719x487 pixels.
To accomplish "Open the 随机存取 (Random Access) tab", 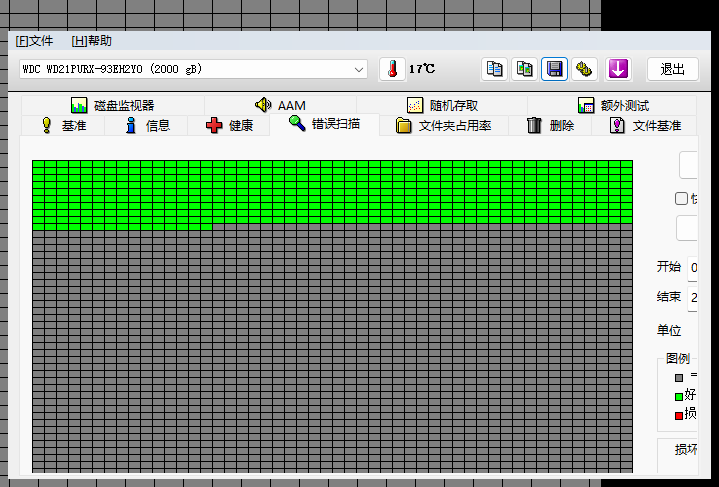I will tap(442, 106).
